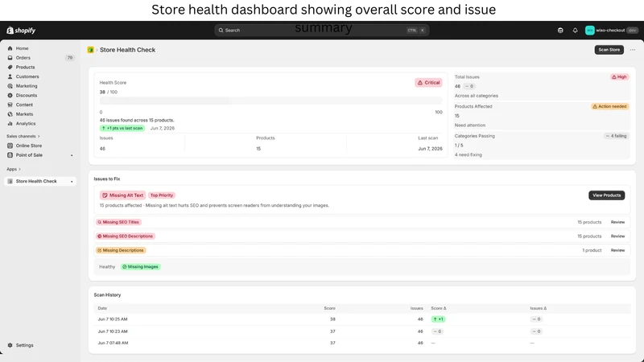Open Content in the sidebar
Image resolution: width=644 pixels, height=362 pixels.
pos(24,105)
